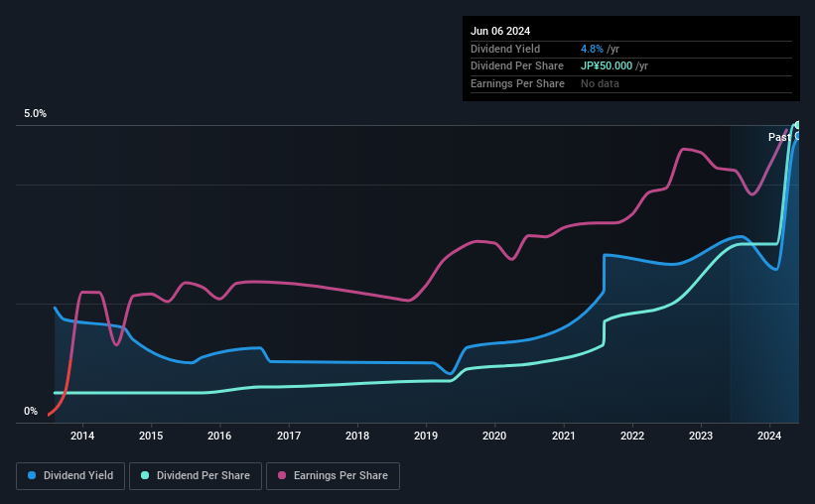Click the 5.0% y-axis label
Viewport: 815px width, 504px height.
(36, 114)
